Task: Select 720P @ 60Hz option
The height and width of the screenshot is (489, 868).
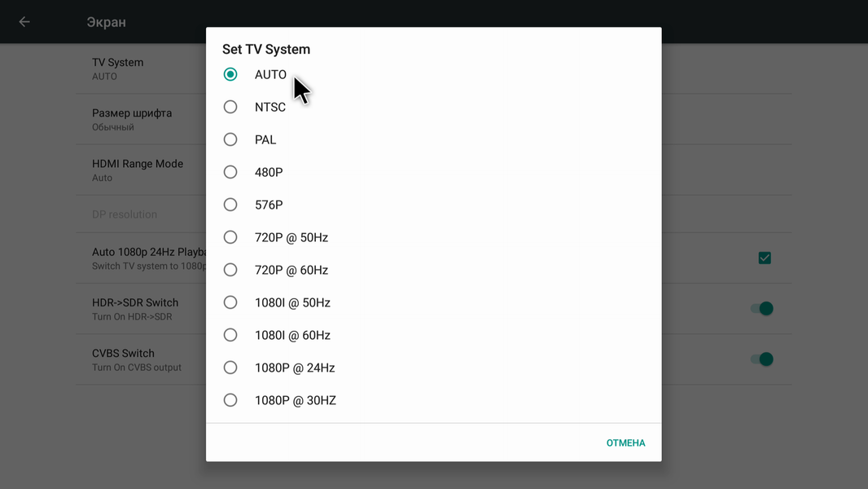Action: pos(230,270)
